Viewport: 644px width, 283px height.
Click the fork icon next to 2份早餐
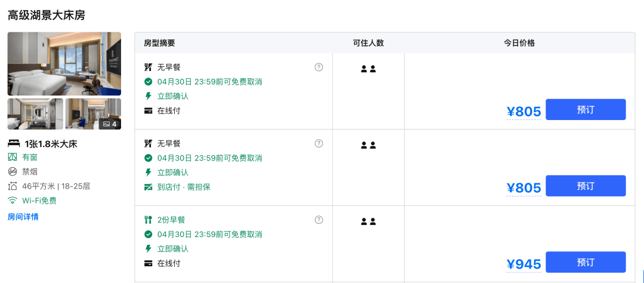point(148,220)
